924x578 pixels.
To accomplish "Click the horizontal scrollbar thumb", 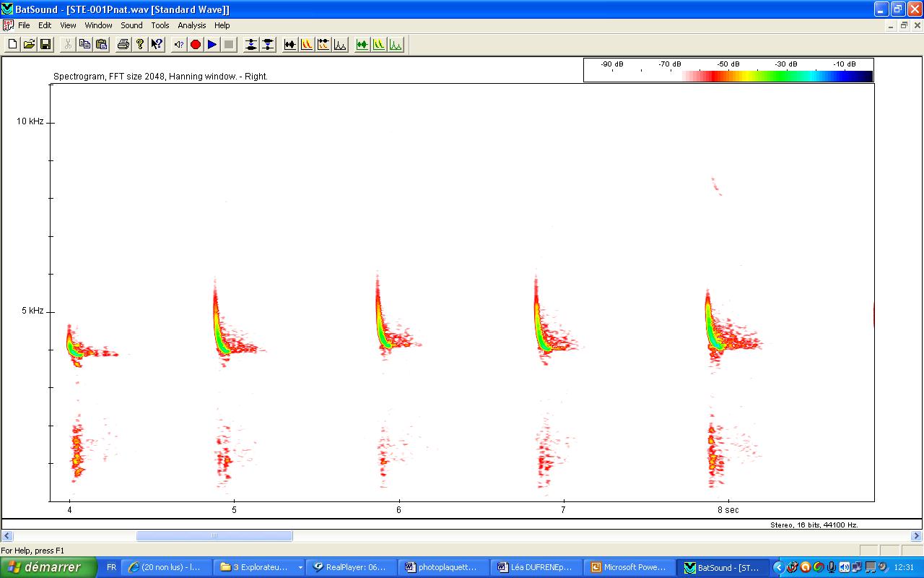I will 214,536.
